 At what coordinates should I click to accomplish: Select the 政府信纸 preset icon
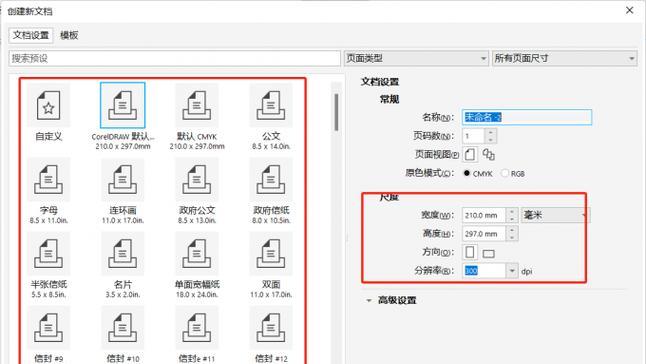pyautogui.click(x=271, y=180)
